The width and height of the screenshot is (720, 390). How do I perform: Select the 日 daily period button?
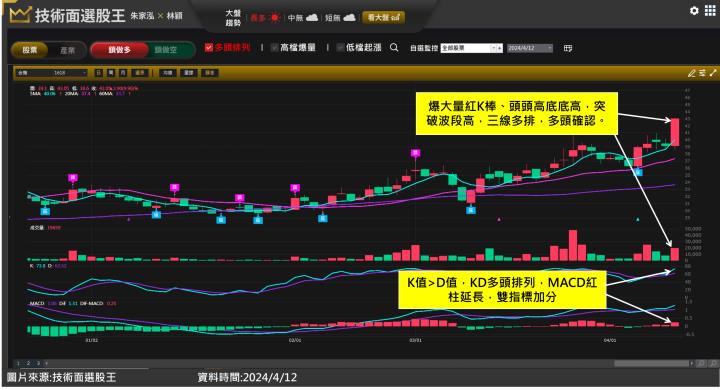pyautogui.click(x=98, y=73)
